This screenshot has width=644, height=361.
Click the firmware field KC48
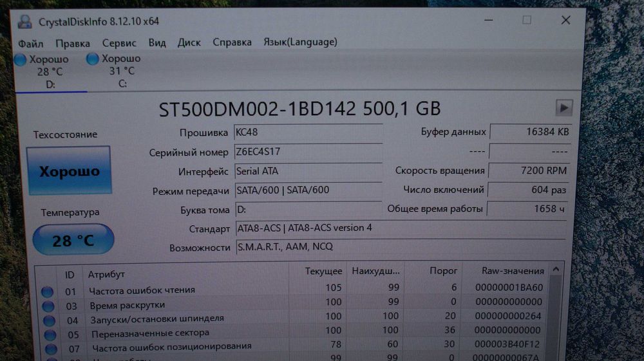click(x=308, y=133)
